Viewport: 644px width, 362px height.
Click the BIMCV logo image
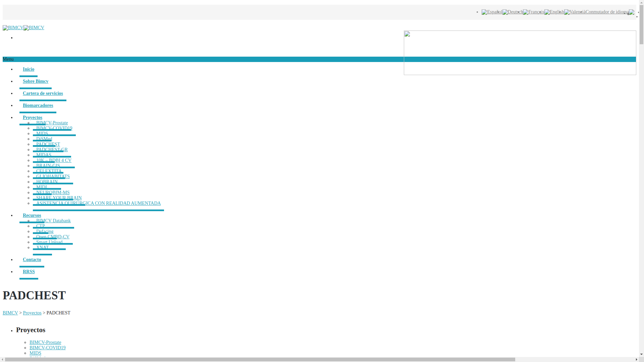click(x=13, y=28)
